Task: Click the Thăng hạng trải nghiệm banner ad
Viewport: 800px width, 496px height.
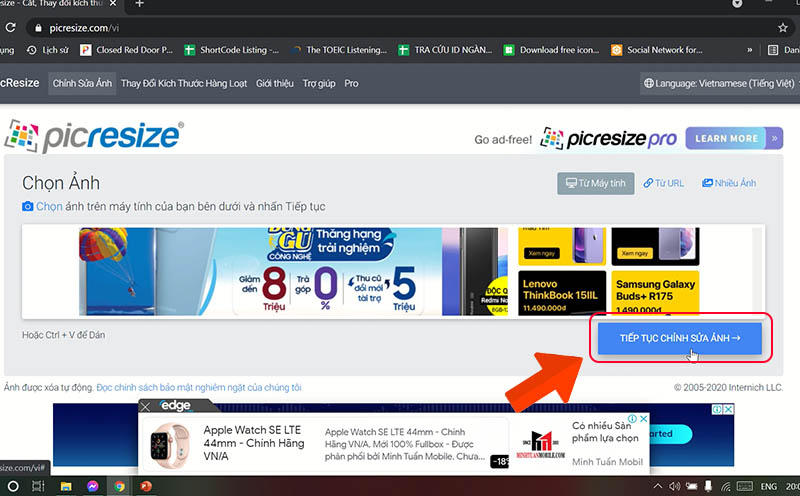Action: click(293, 271)
